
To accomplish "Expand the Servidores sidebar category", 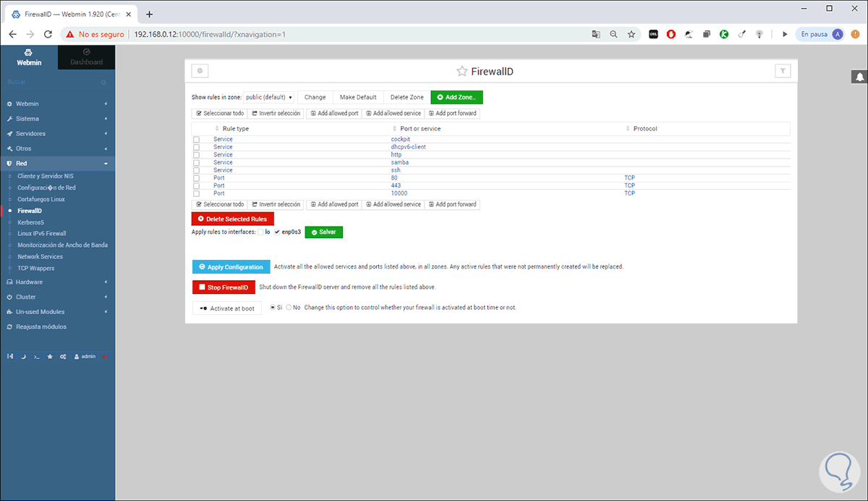I will [x=57, y=134].
